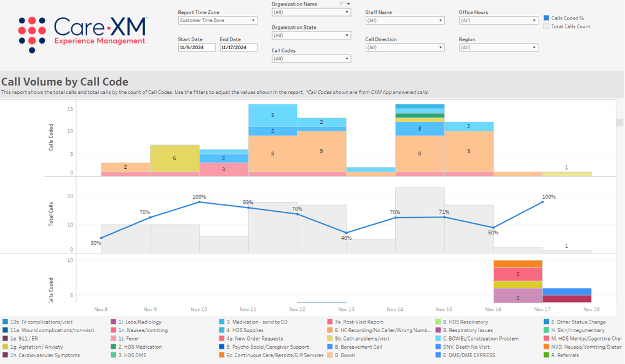Open the Organization Name filter menu caret
Screen dimensions: 625x364
[x=348, y=4]
